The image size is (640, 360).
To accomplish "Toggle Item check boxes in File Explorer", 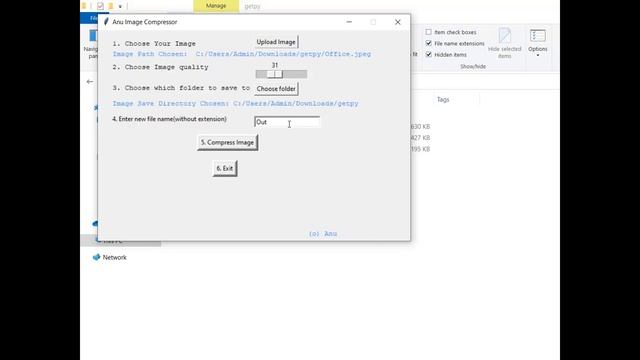I will pyautogui.click(x=429, y=32).
